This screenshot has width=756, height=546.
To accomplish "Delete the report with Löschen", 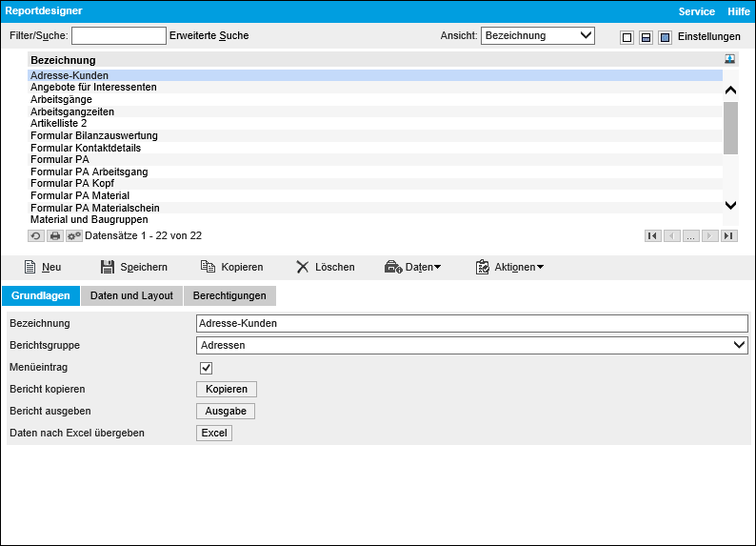I will click(x=326, y=267).
